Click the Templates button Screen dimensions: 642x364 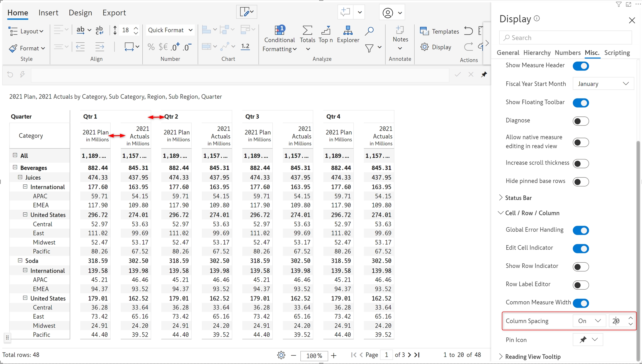[x=439, y=31]
